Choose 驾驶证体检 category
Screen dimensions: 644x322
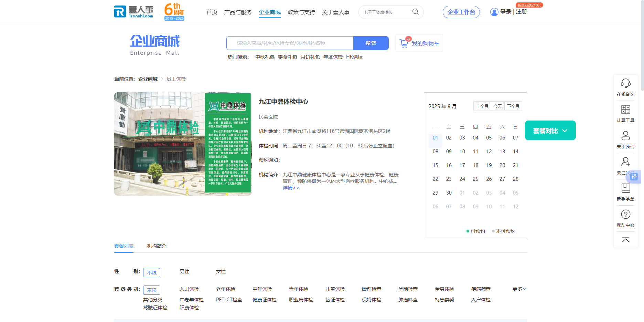[155, 308]
